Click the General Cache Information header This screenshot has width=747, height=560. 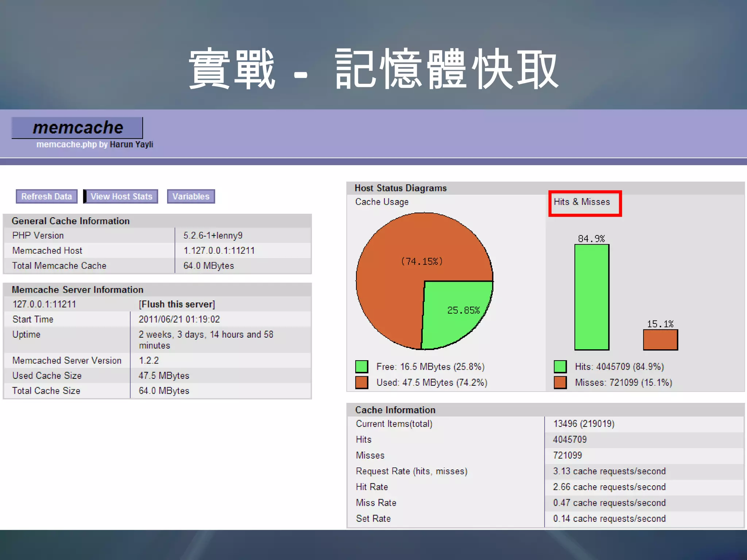point(70,221)
